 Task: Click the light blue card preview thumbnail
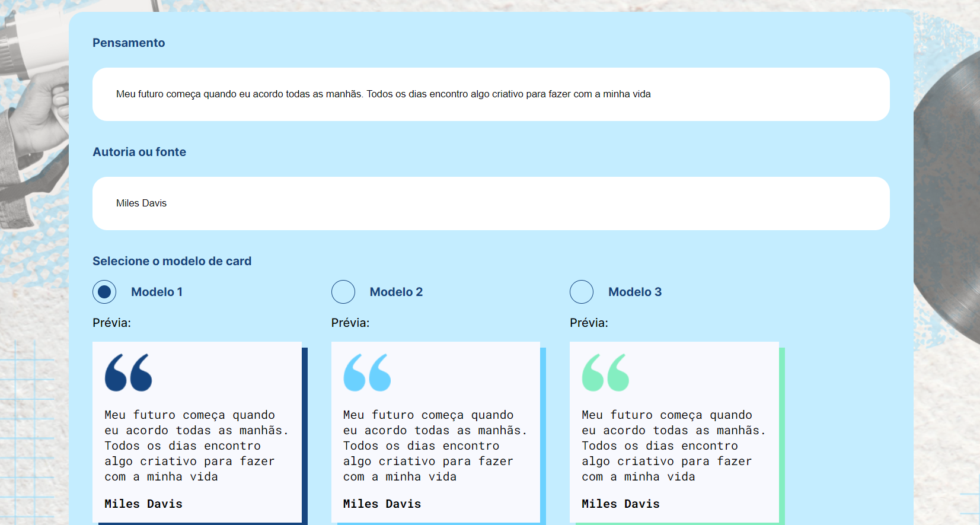click(x=439, y=433)
